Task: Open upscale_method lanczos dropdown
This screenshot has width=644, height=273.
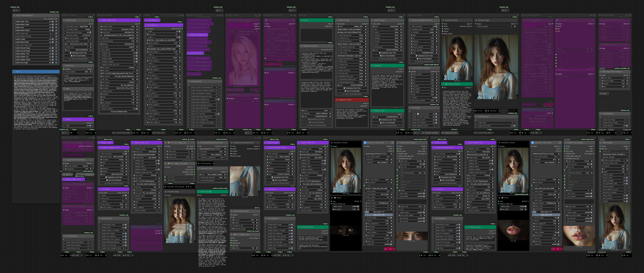Action: (x=78, y=166)
